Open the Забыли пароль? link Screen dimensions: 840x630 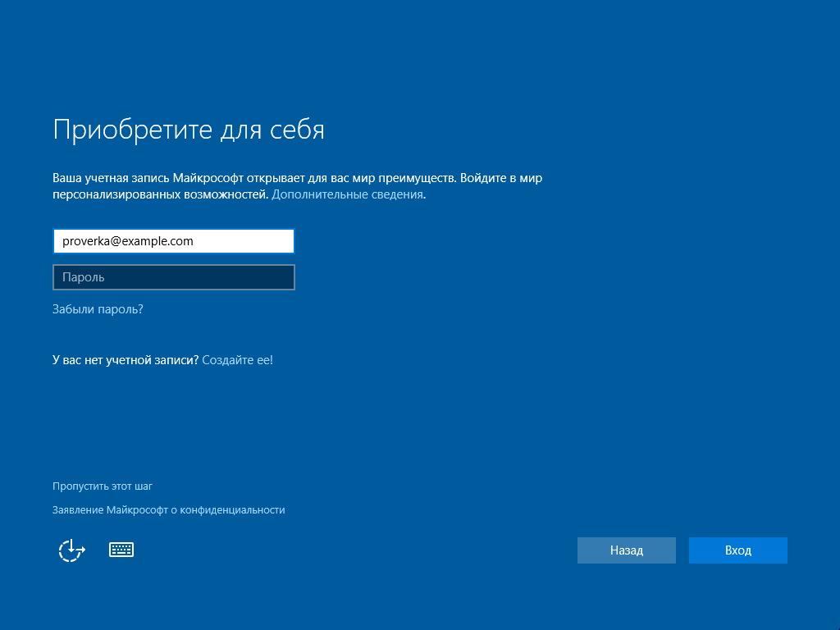98,309
